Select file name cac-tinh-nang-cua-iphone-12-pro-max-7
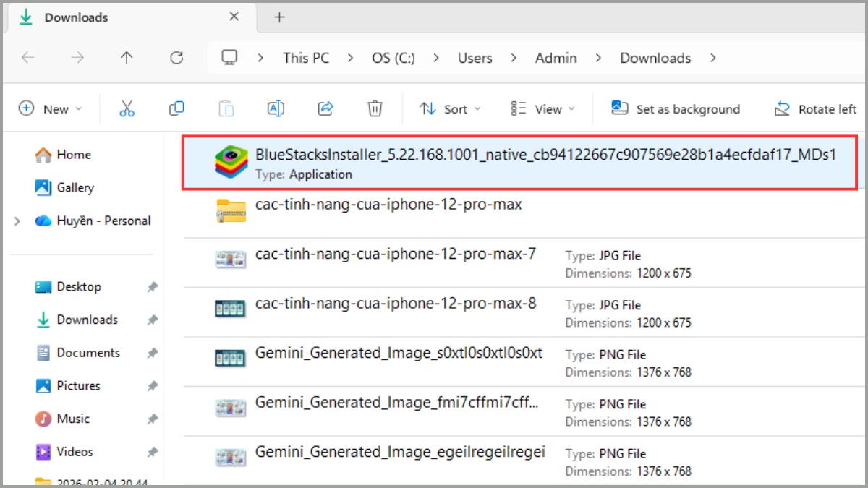868x488 pixels. (x=396, y=254)
